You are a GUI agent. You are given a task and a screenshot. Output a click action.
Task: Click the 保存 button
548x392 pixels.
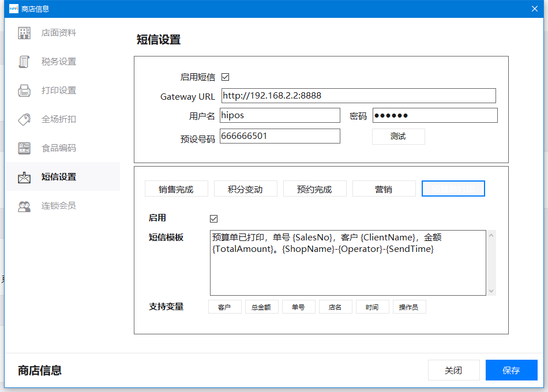(x=511, y=370)
